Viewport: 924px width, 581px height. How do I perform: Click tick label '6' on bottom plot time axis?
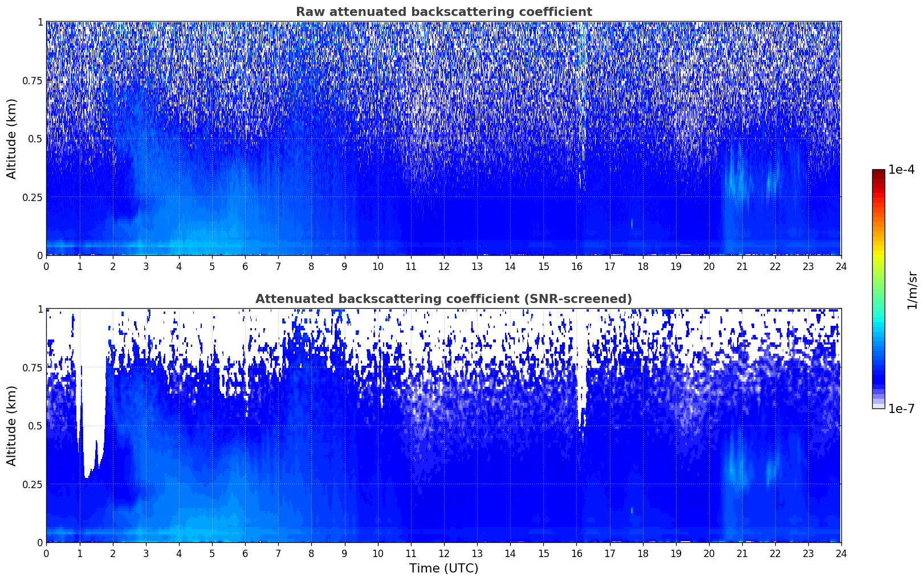tap(245, 553)
